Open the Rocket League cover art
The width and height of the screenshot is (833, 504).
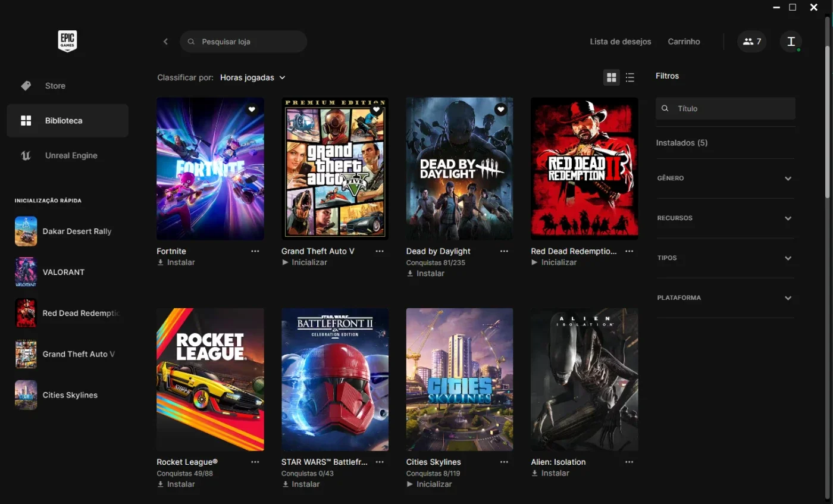coord(210,380)
